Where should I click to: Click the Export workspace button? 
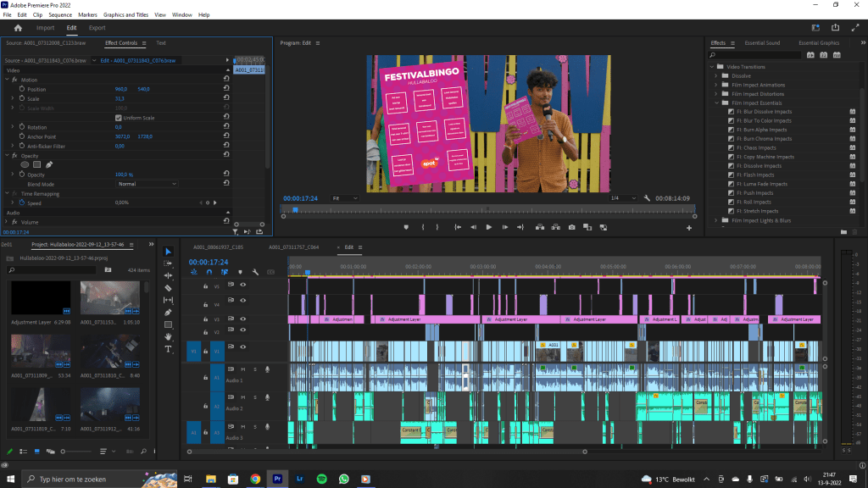point(97,28)
